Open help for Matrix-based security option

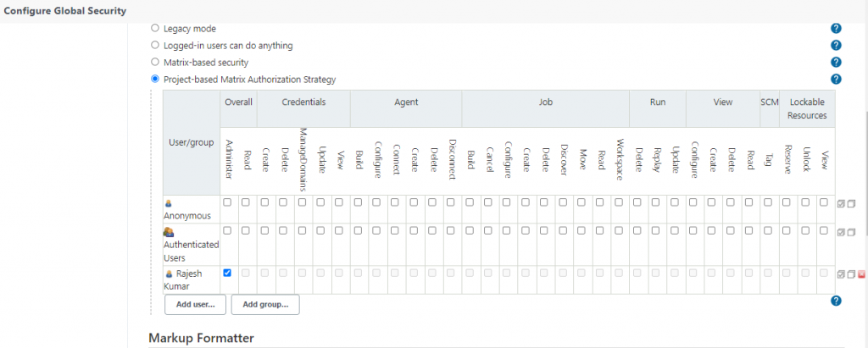pyautogui.click(x=836, y=63)
